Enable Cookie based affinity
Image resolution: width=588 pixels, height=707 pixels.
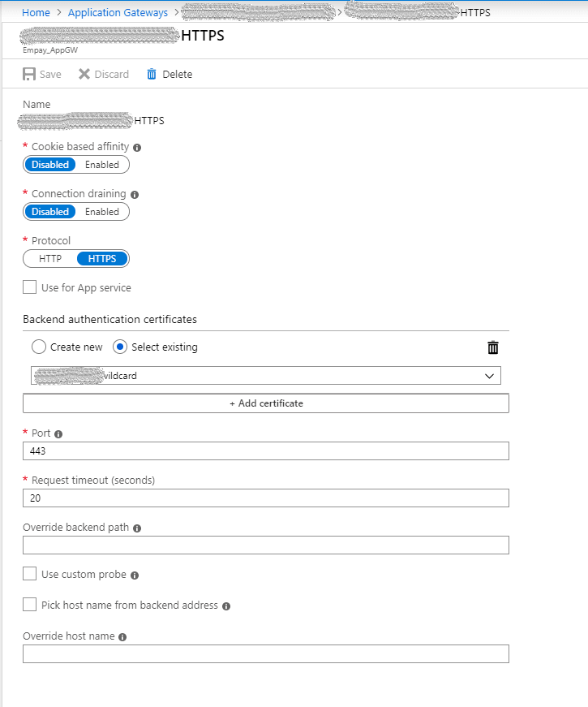tap(102, 164)
